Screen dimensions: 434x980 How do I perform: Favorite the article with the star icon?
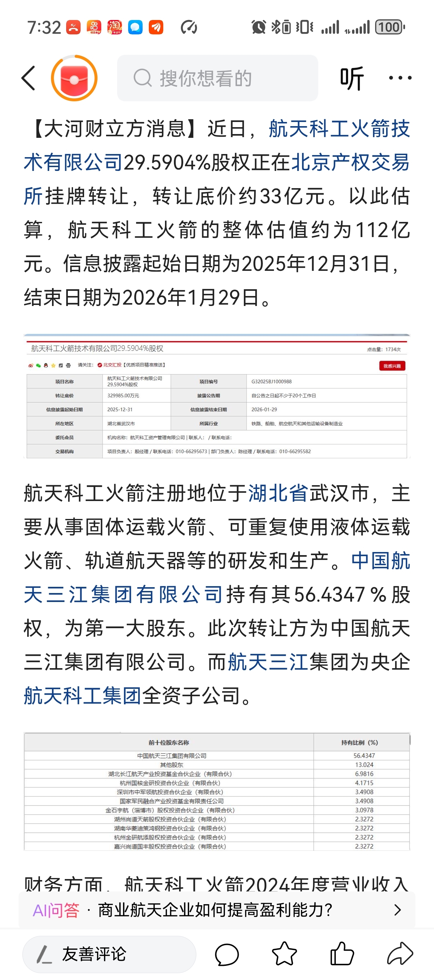284,954
